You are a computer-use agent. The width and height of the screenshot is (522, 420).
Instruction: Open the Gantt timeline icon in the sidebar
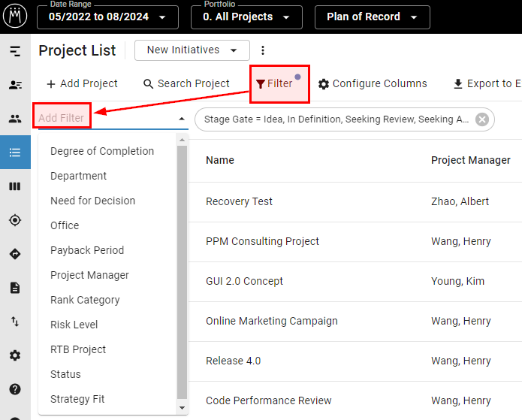point(15,51)
